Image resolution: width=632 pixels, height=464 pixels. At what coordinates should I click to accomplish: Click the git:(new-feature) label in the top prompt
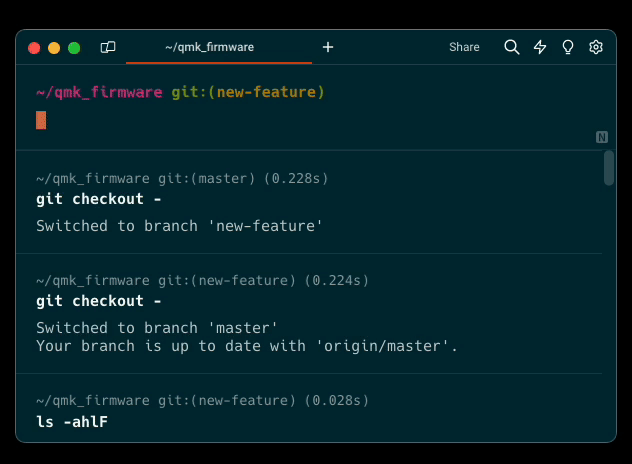pos(248,93)
